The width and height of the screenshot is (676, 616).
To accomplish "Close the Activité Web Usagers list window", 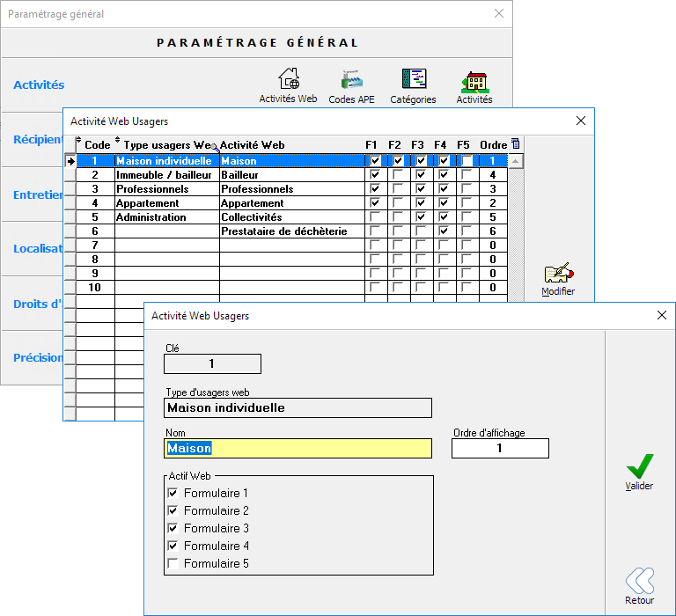I will point(581,121).
